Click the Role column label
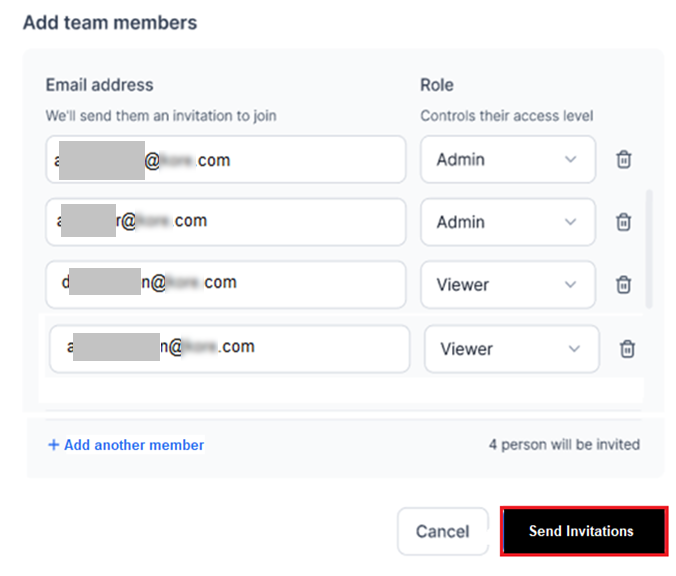This screenshot has height=576, width=676. point(437,85)
